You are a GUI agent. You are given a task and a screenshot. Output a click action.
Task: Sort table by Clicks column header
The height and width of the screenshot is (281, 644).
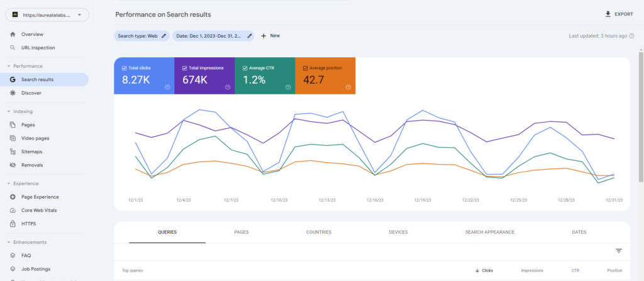point(487,270)
